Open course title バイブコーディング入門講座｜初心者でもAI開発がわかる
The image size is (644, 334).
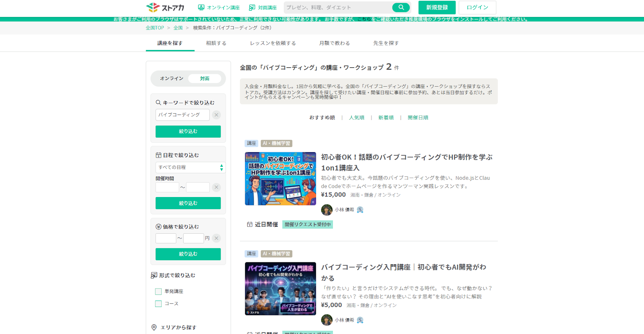404,273
